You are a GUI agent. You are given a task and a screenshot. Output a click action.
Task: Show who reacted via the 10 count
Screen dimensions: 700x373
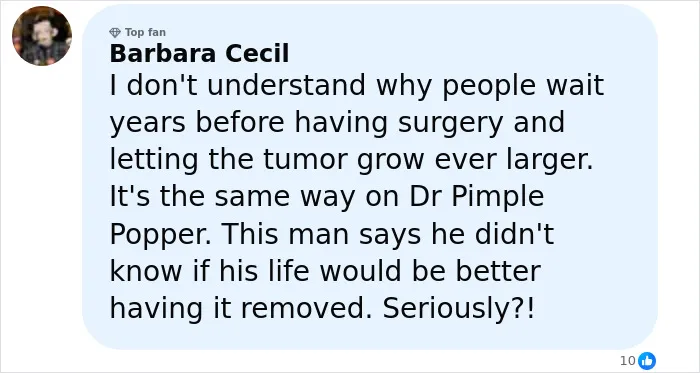click(627, 361)
